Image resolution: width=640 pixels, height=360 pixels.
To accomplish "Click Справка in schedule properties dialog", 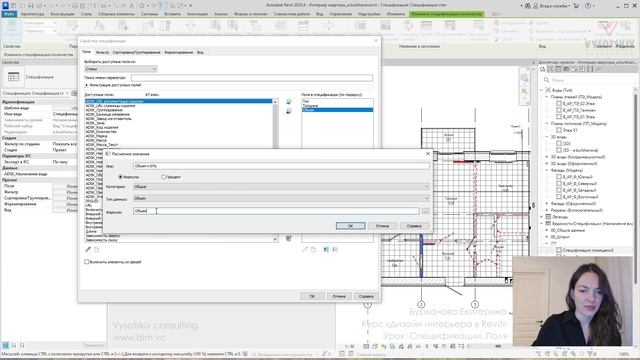I will click(366, 296).
